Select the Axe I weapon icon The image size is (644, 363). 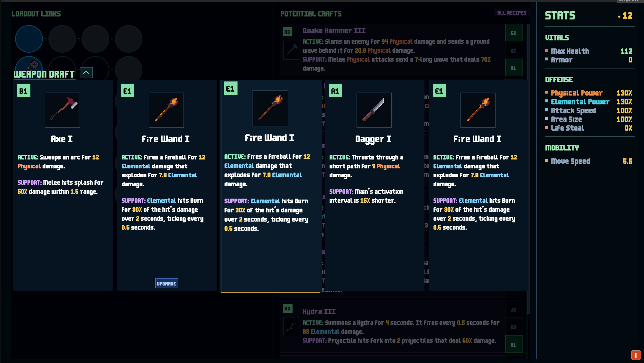(62, 110)
